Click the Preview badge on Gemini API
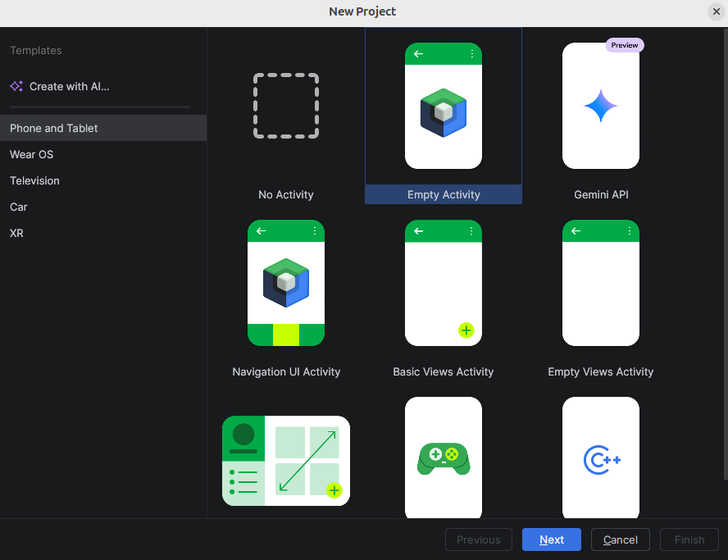The width and height of the screenshot is (728, 560). tap(625, 45)
